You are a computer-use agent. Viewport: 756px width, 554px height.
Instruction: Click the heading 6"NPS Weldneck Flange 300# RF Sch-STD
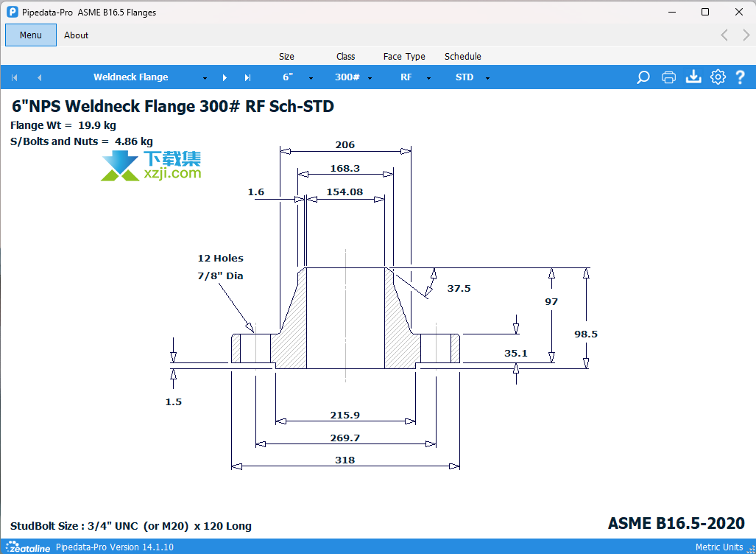click(172, 106)
